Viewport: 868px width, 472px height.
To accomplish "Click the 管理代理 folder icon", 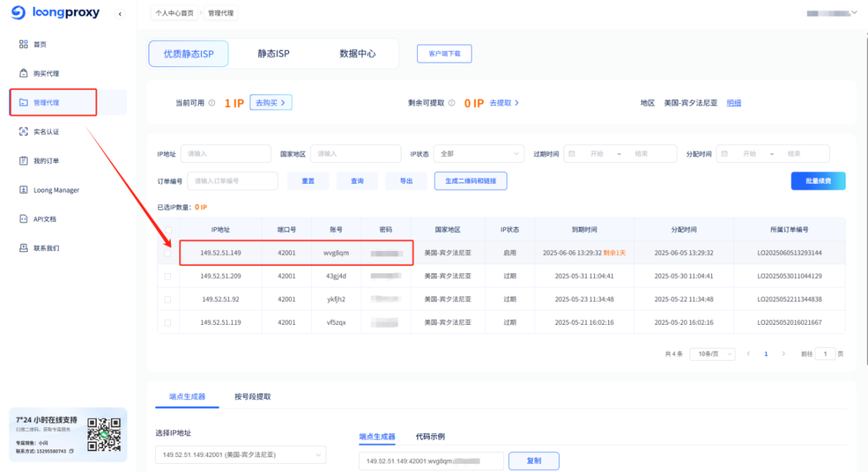I will coord(23,102).
